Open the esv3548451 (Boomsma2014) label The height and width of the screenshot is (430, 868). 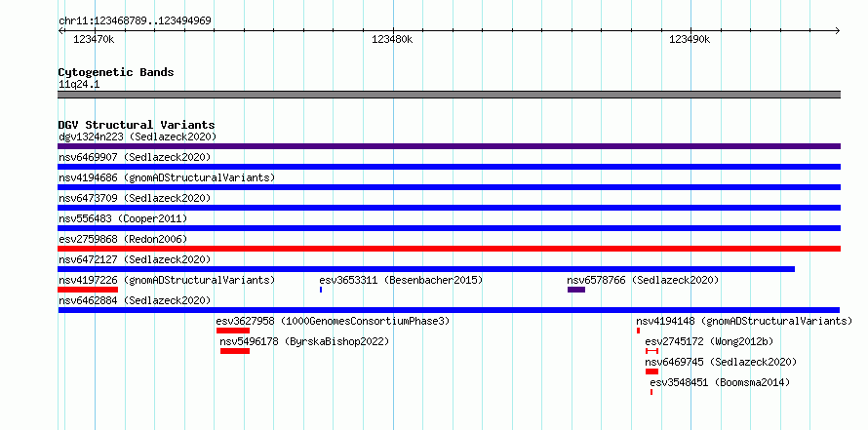[x=720, y=382]
